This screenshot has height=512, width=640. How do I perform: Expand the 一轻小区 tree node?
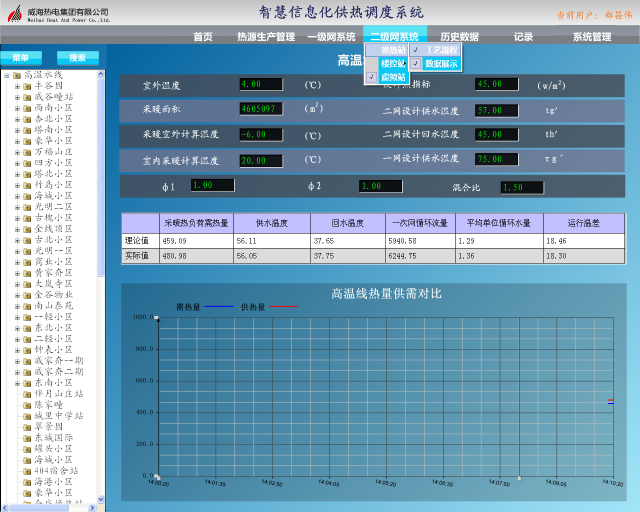17,317
